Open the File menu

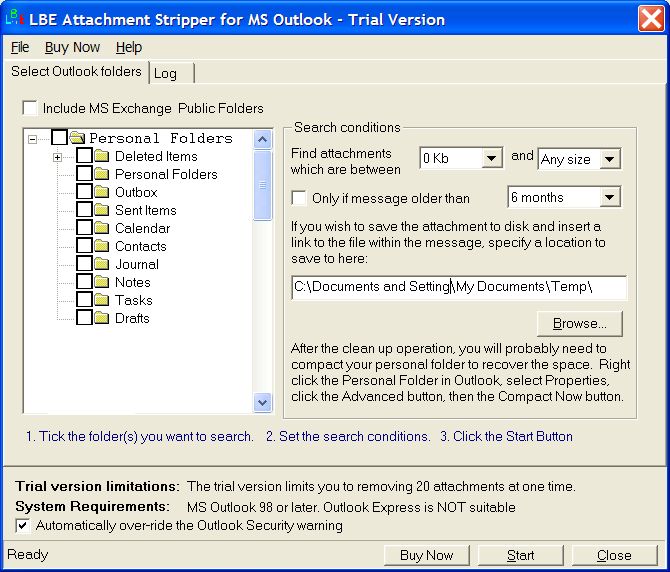(x=20, y=47)
